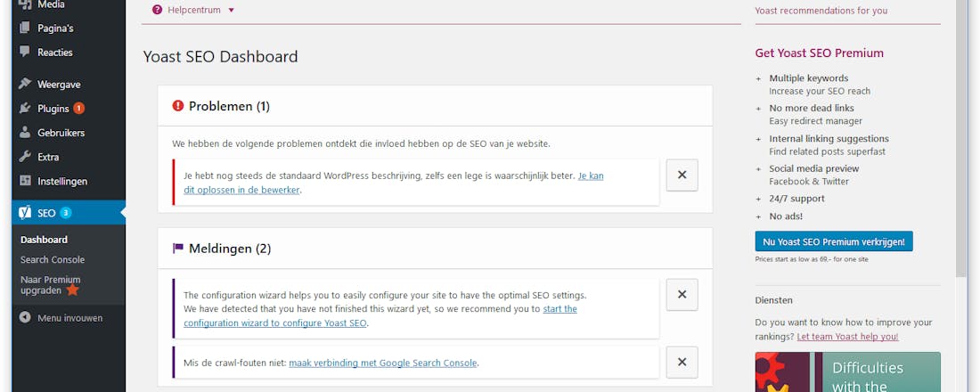Open the Plugins menu

[69, 109]
